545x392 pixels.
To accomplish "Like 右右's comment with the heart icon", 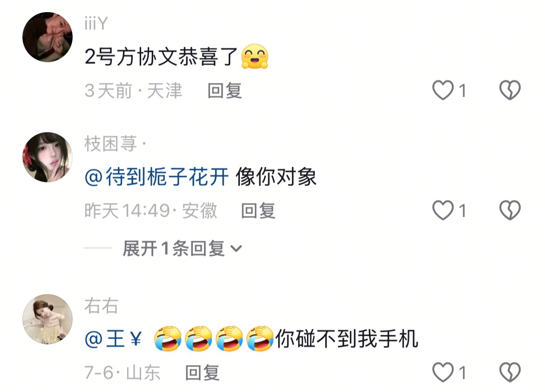I will 443,372.
